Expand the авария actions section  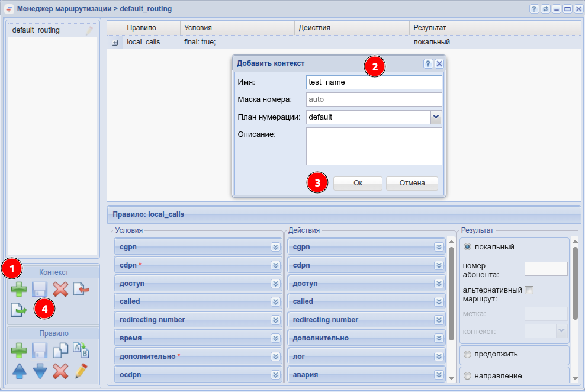click(x=439, y=374)
